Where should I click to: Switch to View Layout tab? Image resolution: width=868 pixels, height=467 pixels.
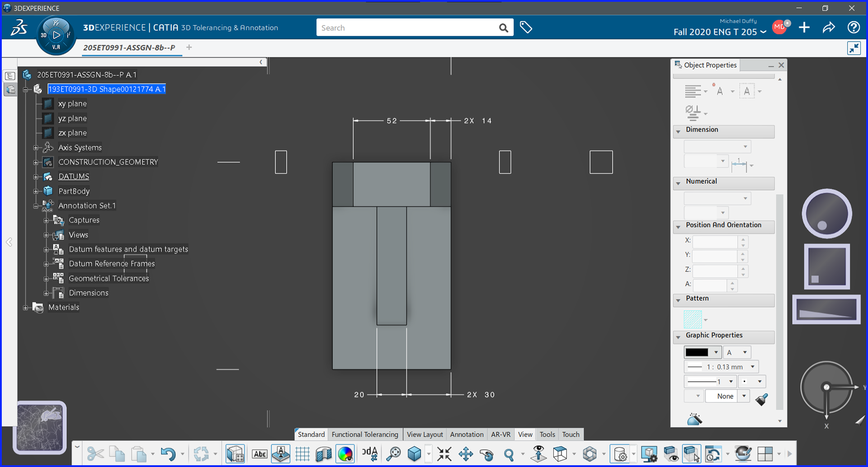coord(425,434)
